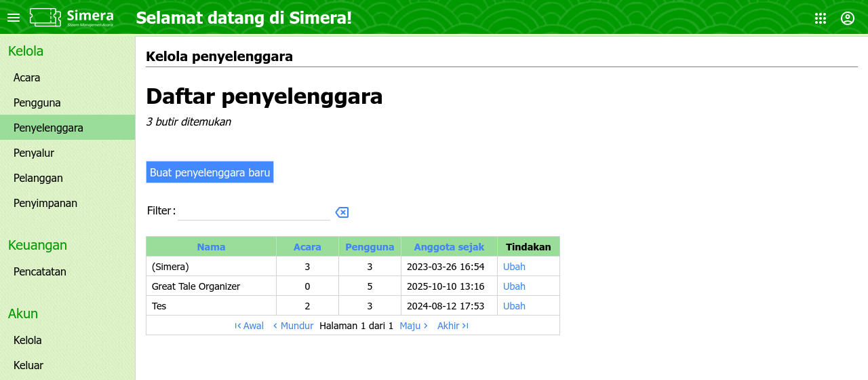Go to first page via Awal
868x380 pixels.
[250, 326]
